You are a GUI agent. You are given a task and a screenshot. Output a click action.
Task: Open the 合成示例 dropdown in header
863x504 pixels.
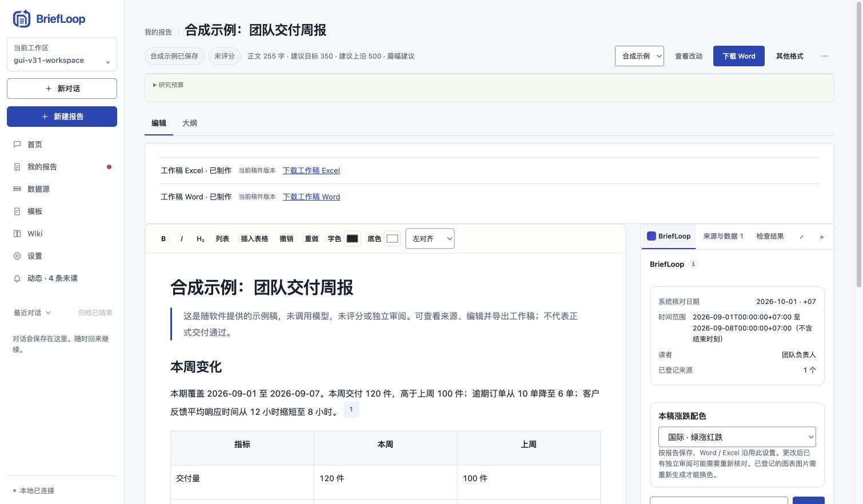click(x=640, y=56)
